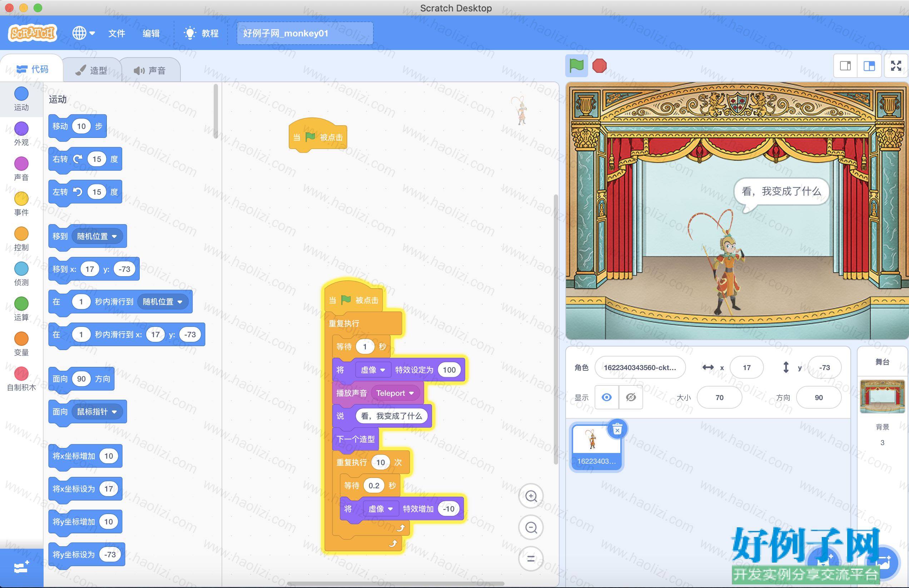Click the 下一个造型 block in script
This screenshot has width=909, height=588.
coord(356,439)
